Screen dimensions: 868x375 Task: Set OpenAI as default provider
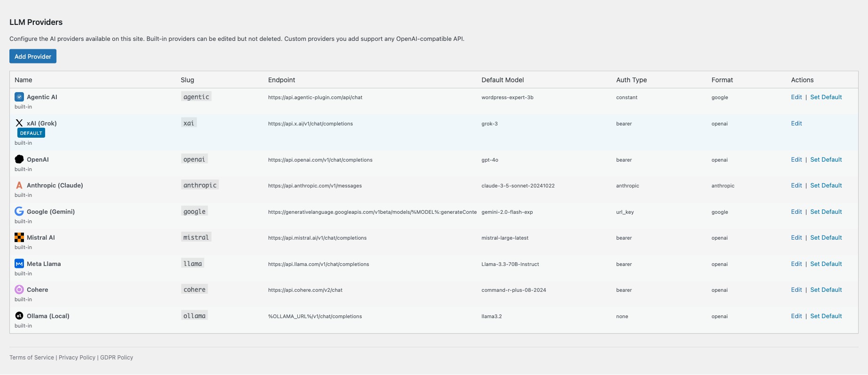pos(826,159)
